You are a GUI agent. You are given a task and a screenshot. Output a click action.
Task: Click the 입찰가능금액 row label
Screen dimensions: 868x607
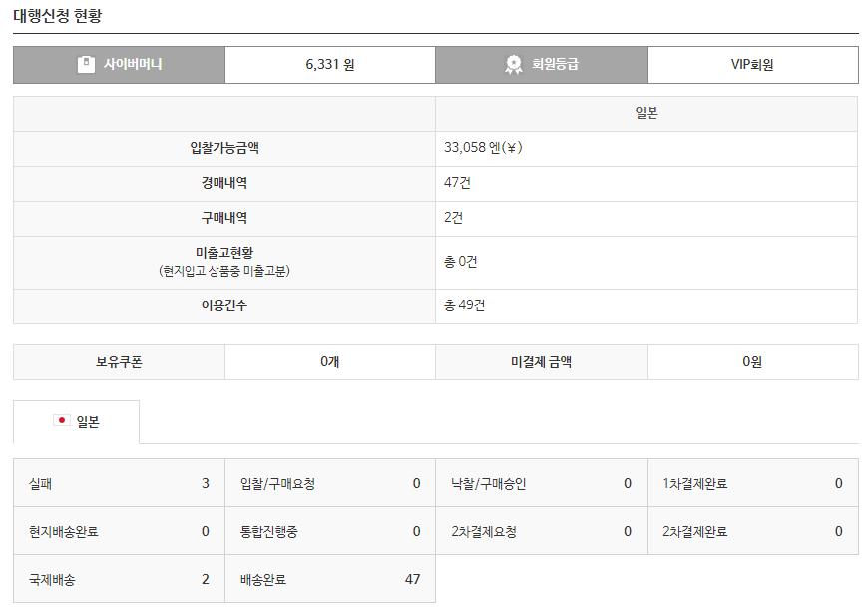tap(224, 148)
